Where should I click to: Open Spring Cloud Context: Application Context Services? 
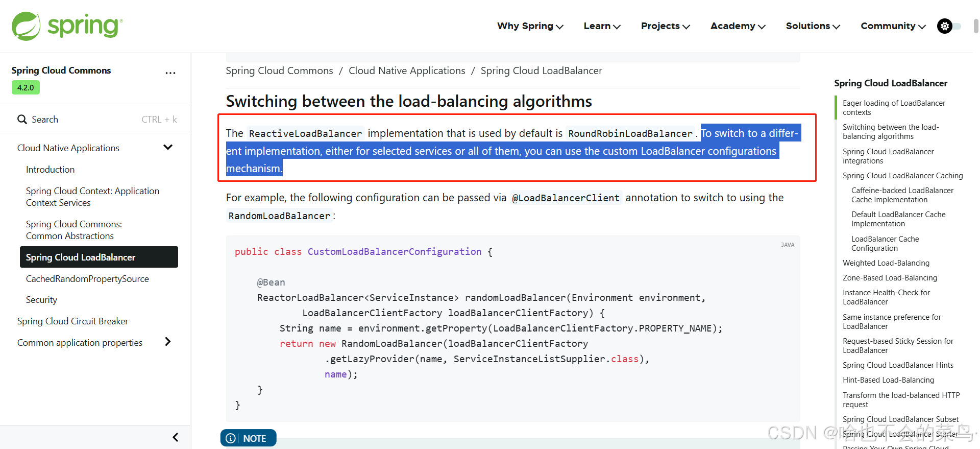pyautogui.click(x=93, y=197)
